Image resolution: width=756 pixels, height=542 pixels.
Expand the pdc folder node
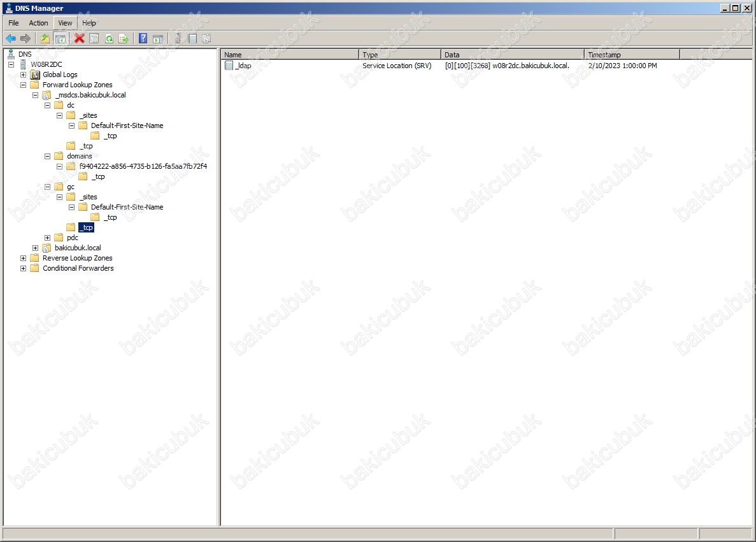pyautogui.click(x=48, y=238)
